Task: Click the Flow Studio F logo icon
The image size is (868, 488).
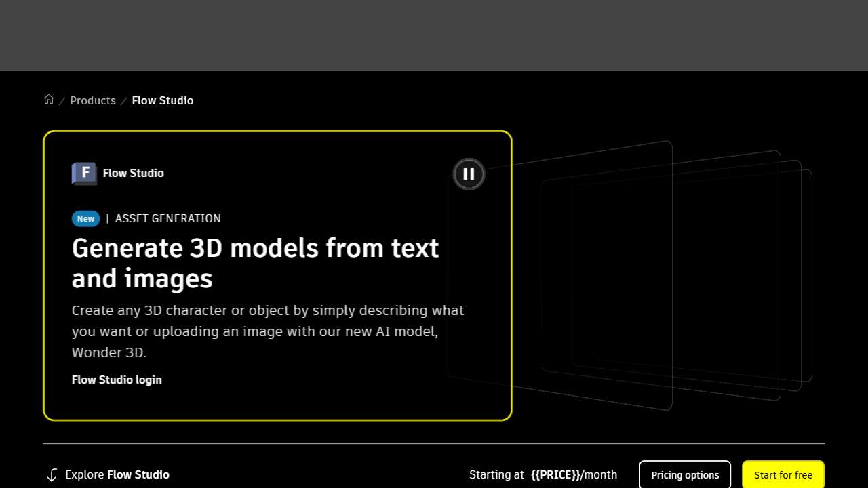Action: [84, 173]
